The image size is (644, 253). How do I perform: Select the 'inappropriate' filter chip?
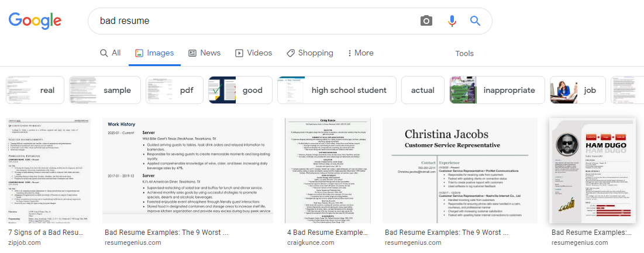pos(497,90)
